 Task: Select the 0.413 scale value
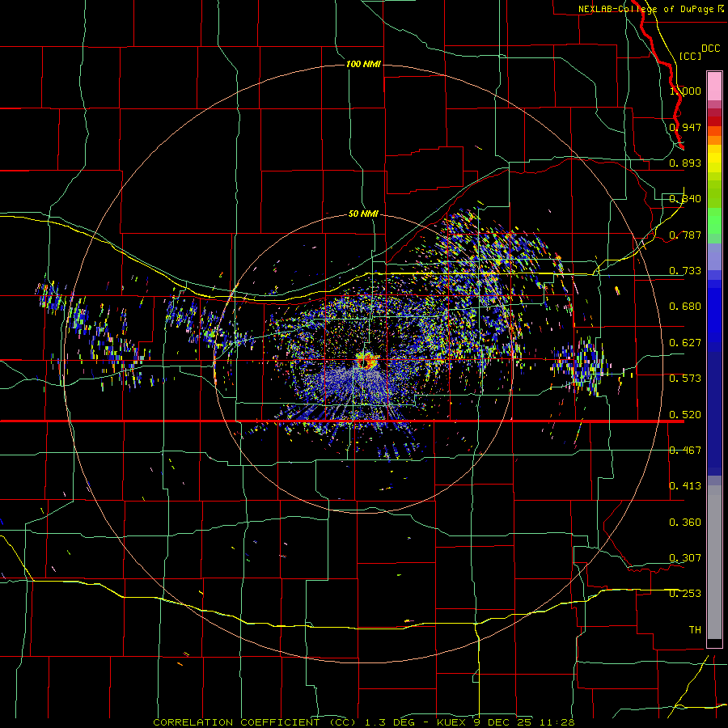685,486
